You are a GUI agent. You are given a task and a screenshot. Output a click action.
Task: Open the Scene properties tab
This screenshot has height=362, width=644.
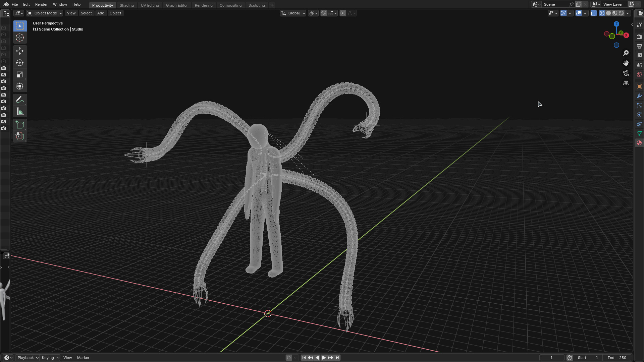pos(639,65)
